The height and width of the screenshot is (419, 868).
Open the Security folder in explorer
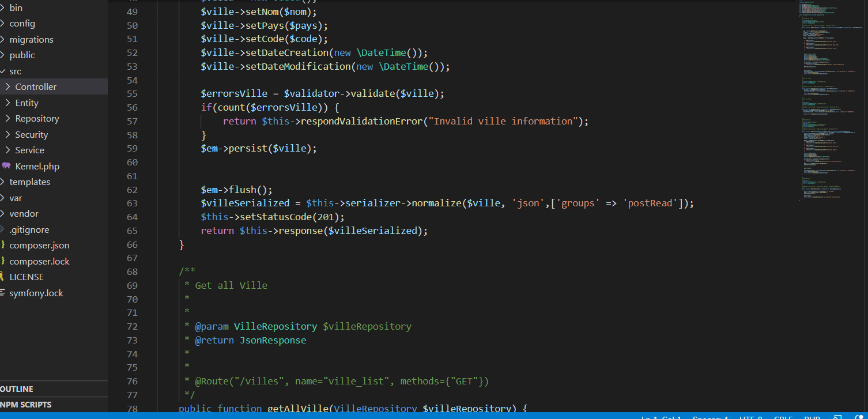pos(31,134)
